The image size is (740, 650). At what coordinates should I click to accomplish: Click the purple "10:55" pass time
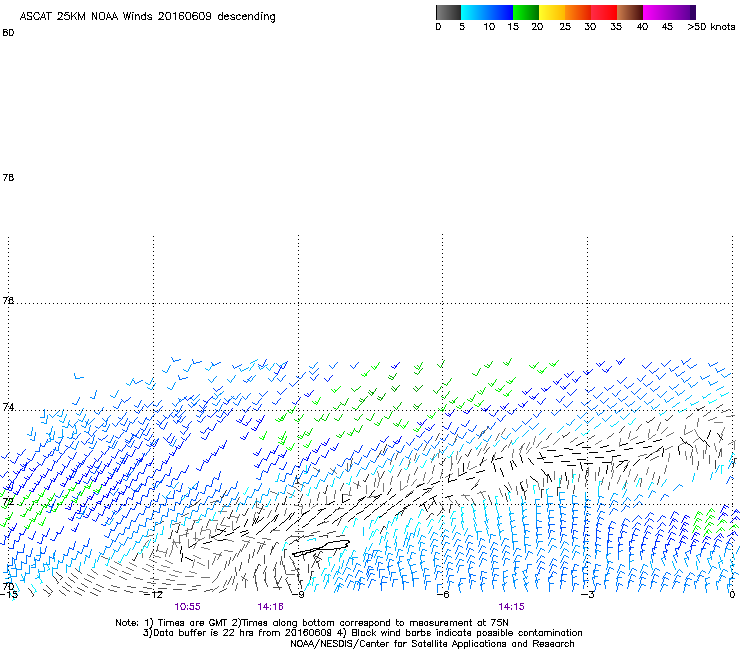pos(187,607)
